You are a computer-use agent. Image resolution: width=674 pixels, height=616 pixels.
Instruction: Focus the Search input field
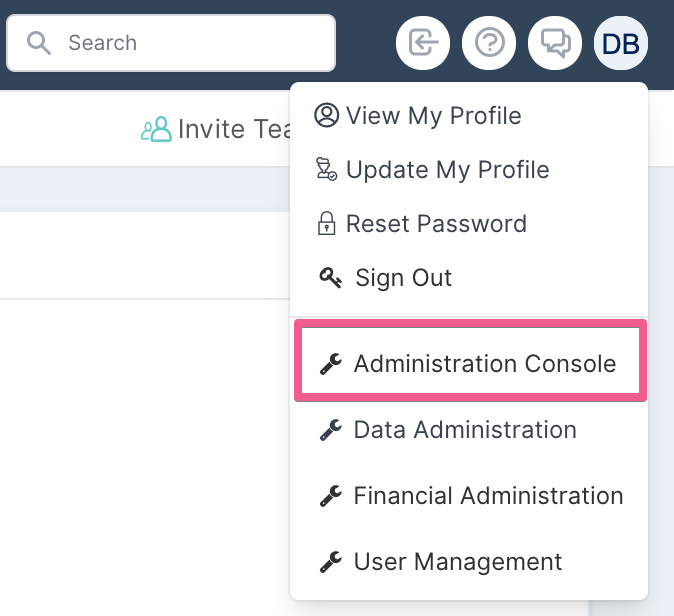[171, 43]
